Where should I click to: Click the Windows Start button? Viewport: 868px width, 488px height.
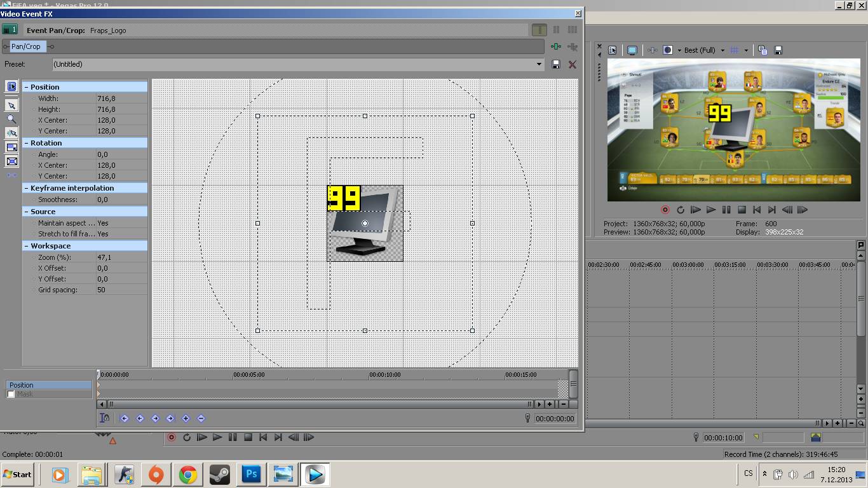point(17,474)
